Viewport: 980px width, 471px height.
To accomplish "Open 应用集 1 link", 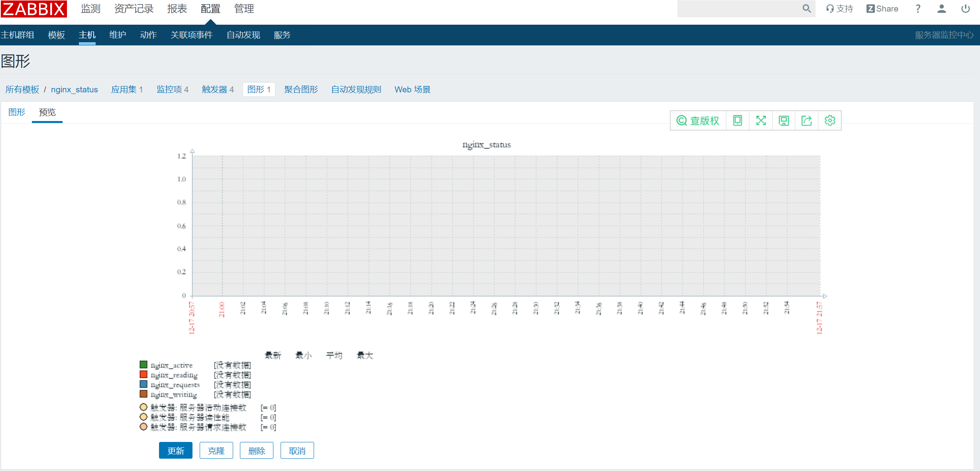I will click(x=127, y=90).
